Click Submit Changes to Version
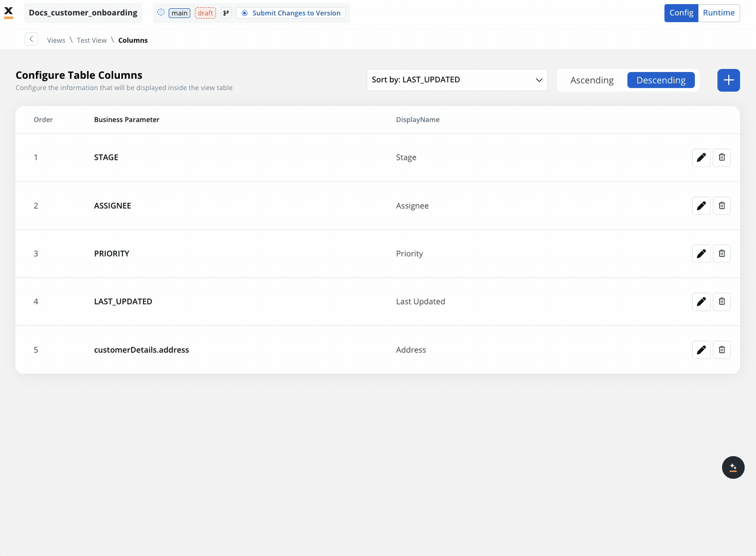Viewport: 756px width, 556px height. (291, 13)
